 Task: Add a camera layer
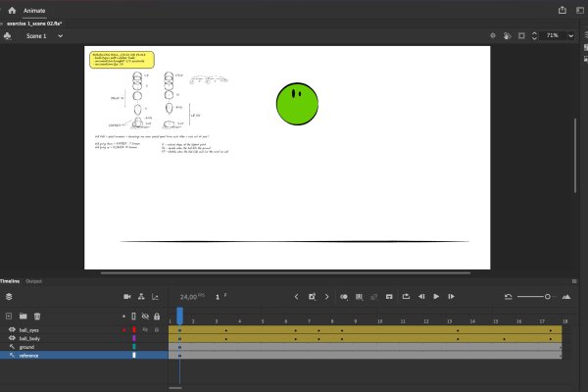(127, 297)
